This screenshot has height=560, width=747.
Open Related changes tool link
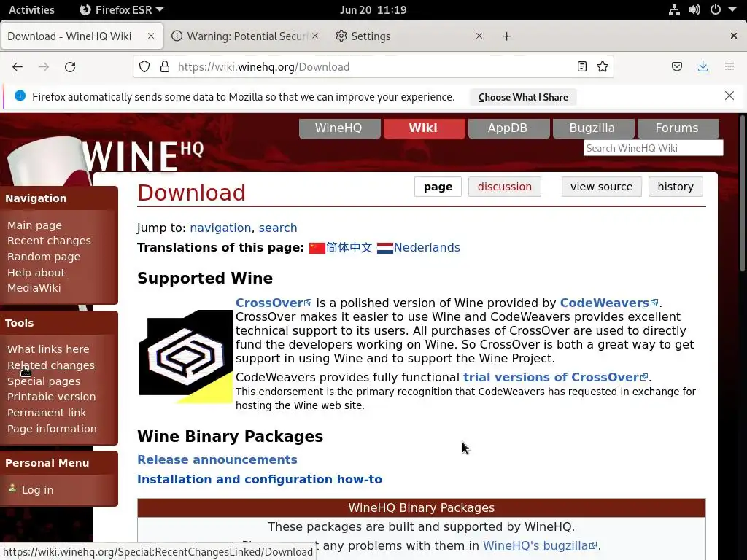tap(51, 365)
